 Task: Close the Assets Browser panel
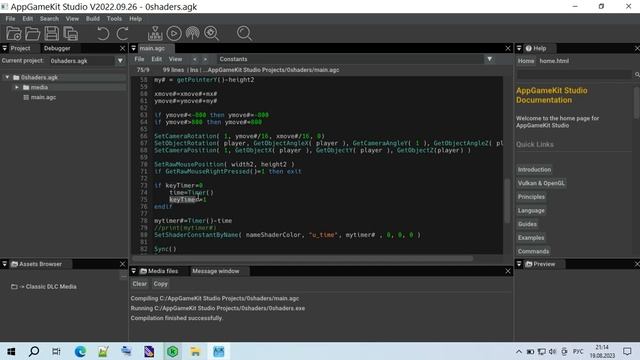[122, 264]
